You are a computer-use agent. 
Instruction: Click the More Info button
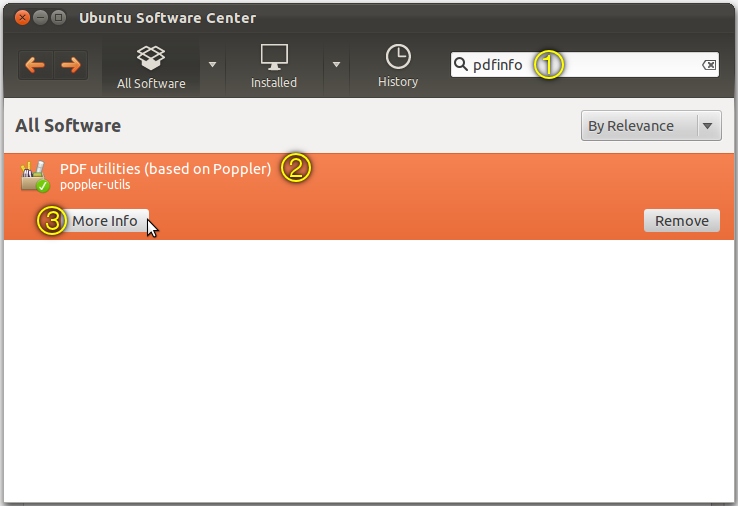(x=104, y=221)
